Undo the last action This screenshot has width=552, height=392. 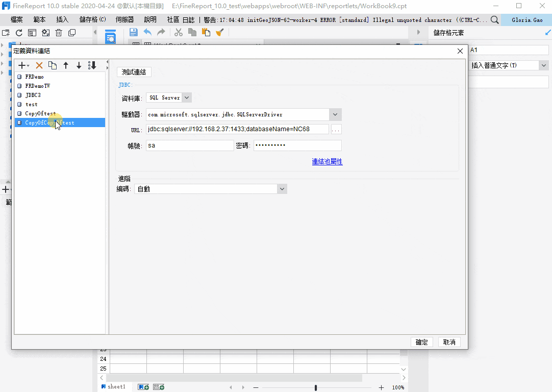pos(147,32)
